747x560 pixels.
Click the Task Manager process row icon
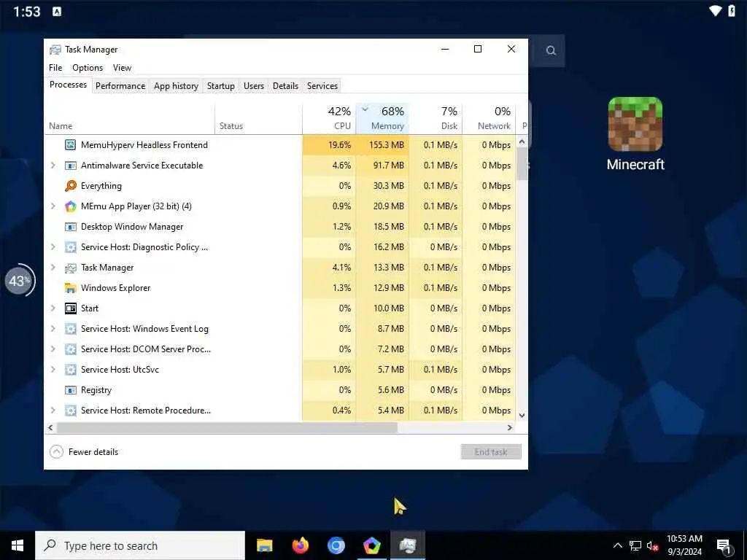[71, 268]
